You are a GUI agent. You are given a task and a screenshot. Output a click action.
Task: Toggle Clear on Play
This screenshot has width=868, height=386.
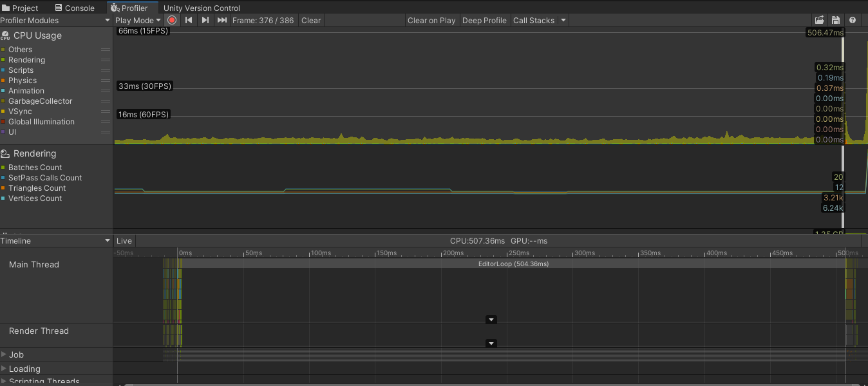pyautogui.click(x=431, y=20)
